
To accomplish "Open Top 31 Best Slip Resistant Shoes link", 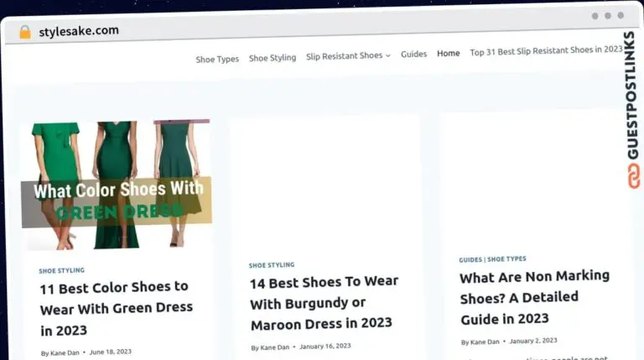I will pyautogui.click(x=546, y=50).
